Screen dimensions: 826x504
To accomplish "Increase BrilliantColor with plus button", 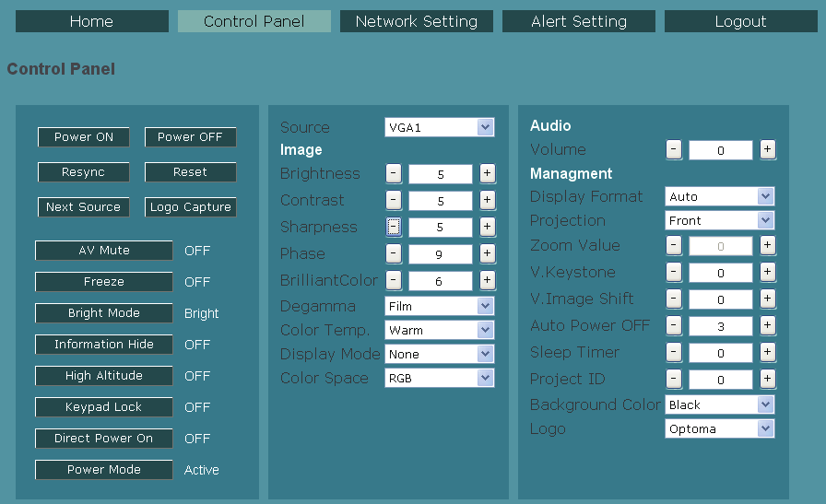I will (488, 281).
